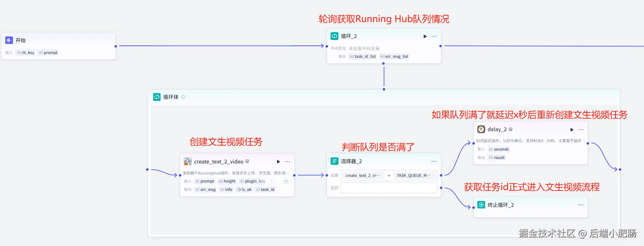Click the input port of create_text_2_video

tap(180, 175)
